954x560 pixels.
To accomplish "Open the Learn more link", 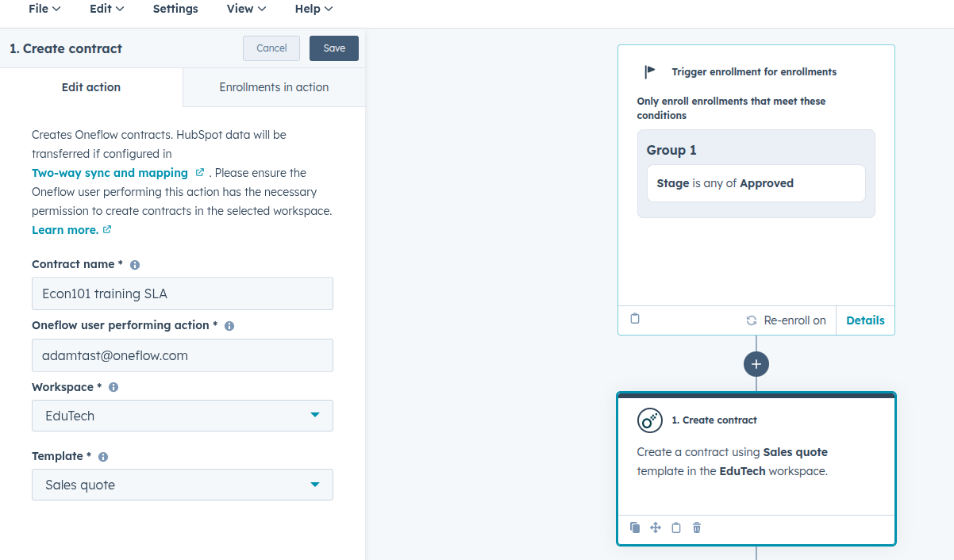I will click(65, 230).
